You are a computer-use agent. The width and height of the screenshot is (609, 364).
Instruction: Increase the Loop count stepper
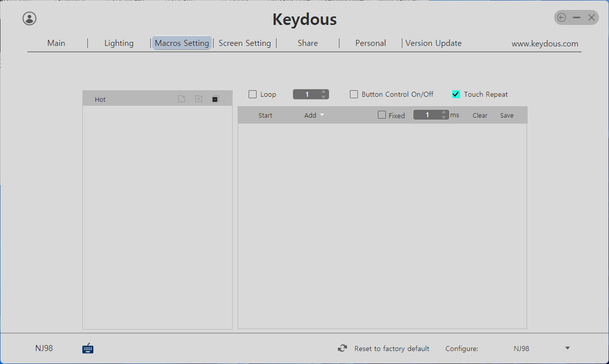[323, 92]
